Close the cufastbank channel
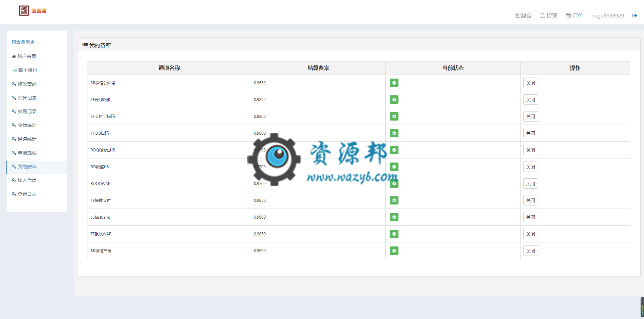Image resolution: width=644 pixels, height=319 pixels. tap(531, 217)
